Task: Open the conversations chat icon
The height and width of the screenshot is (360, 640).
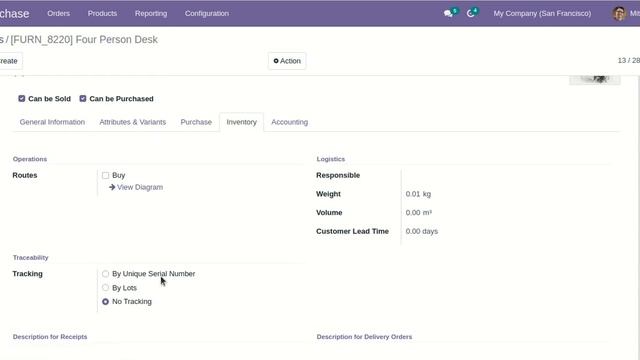Action: point(448,13)
